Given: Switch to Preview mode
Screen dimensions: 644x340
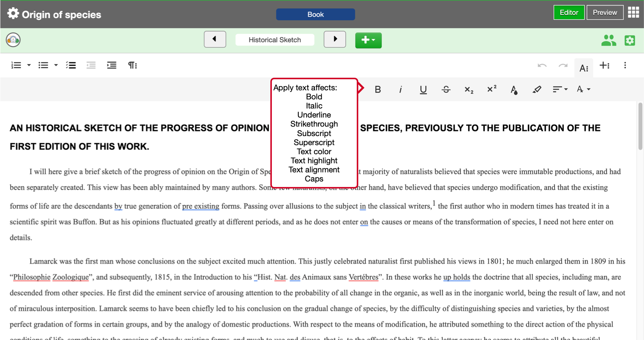Looking at the screenshot, I should coord(605,13).
